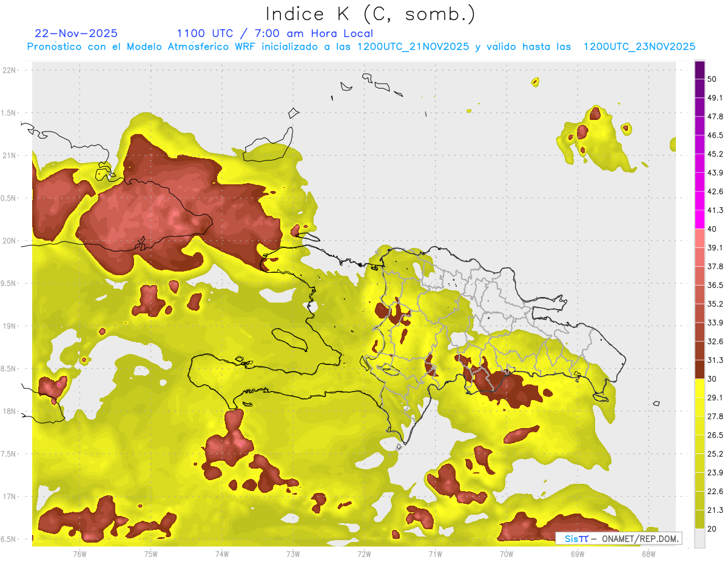Click the '70W' longitude label
This screenshot has height=562, width=728.
[x=506, y=554]
